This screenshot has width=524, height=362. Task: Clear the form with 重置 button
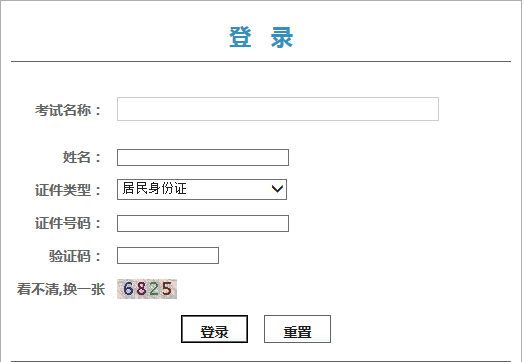coord(297,329)
